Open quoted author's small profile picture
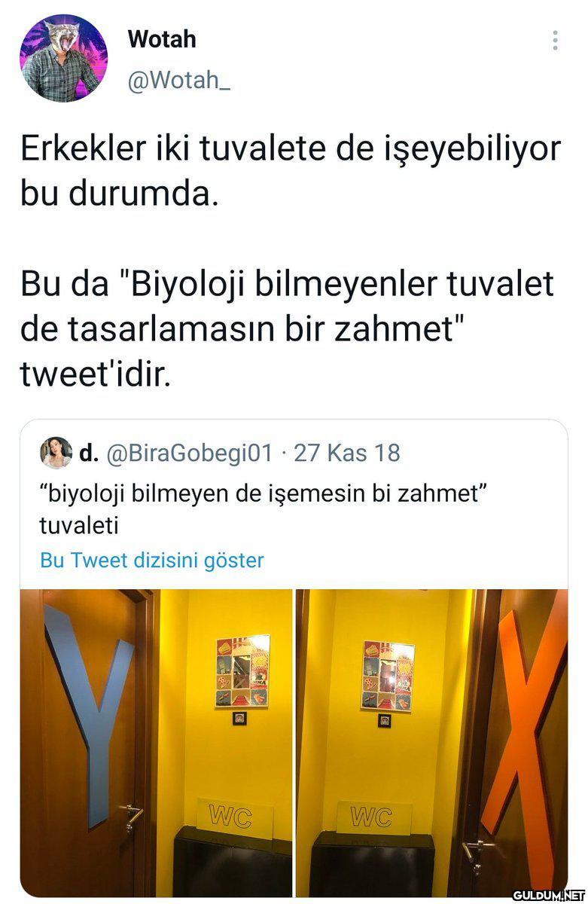Screen dimensions: 588x904 56,452
